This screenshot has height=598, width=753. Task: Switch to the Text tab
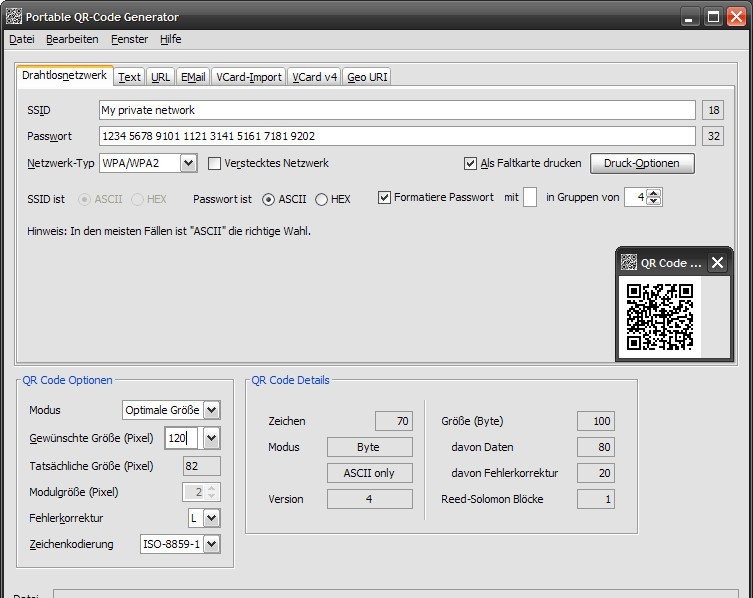click(x=129, y=77)
